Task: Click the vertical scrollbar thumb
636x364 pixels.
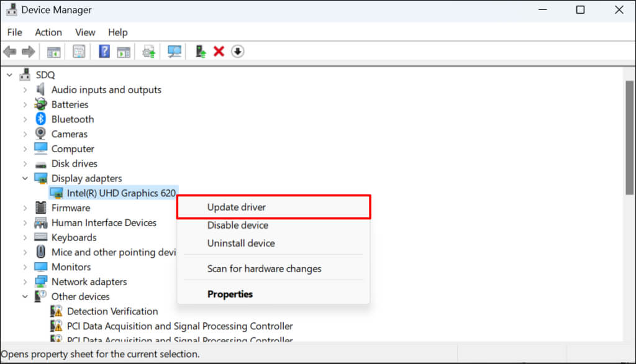Action: coord(630,138)
